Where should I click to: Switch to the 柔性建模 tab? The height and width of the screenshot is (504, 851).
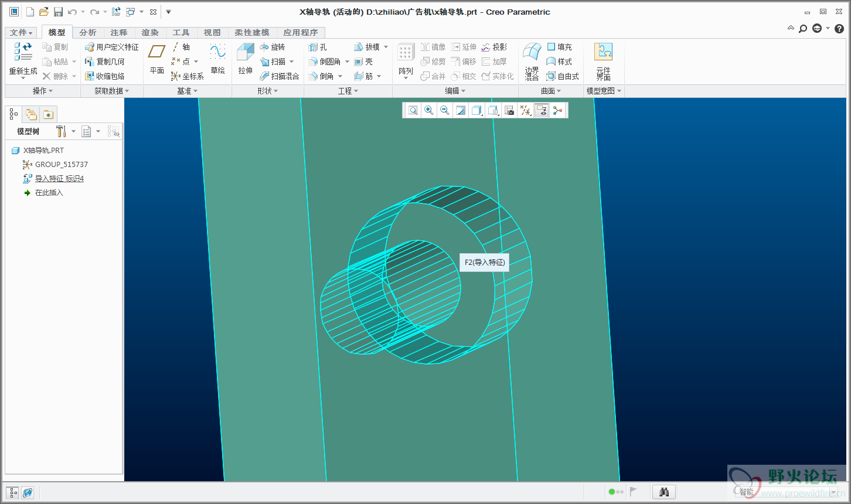(252, 33)
